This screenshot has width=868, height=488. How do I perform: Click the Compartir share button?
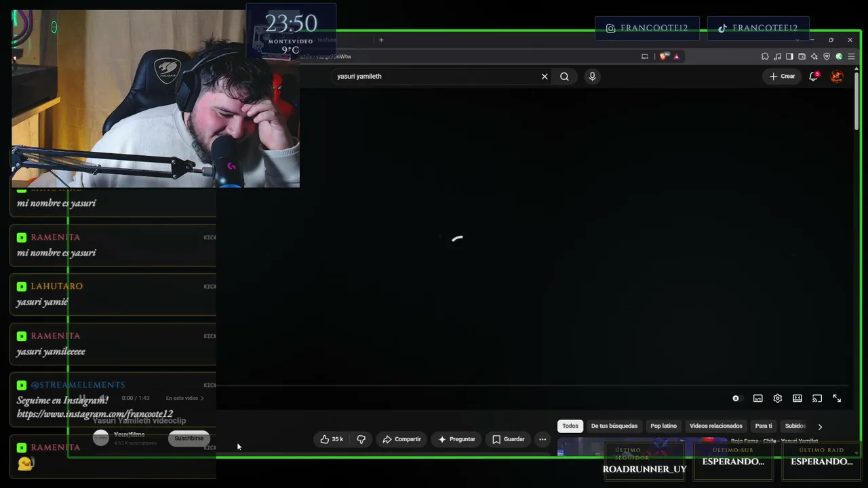(401, 439)
